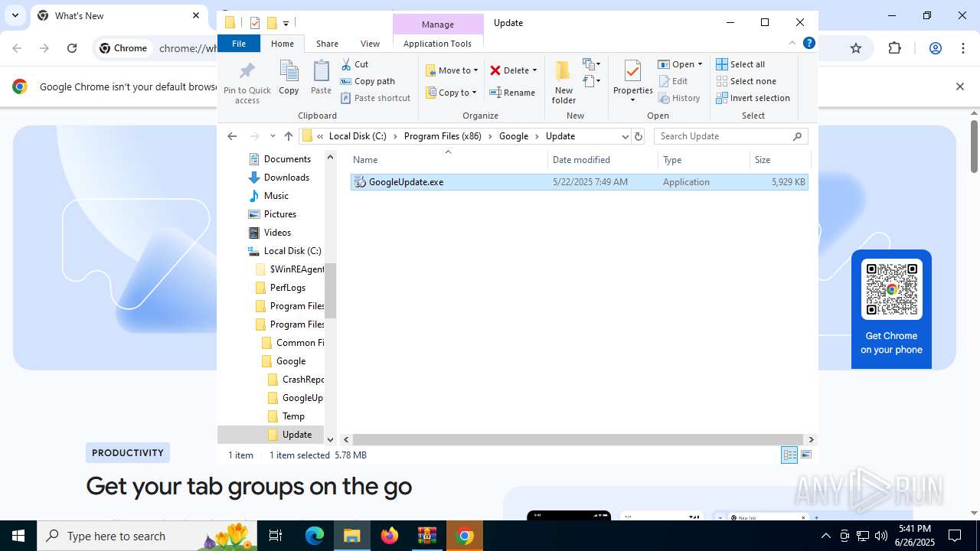Image resolution: width=980 pixels, height=551 pixels.
Task: Click Select none in the ribbon
Action: pyautogui.click(x=746, y=81)
